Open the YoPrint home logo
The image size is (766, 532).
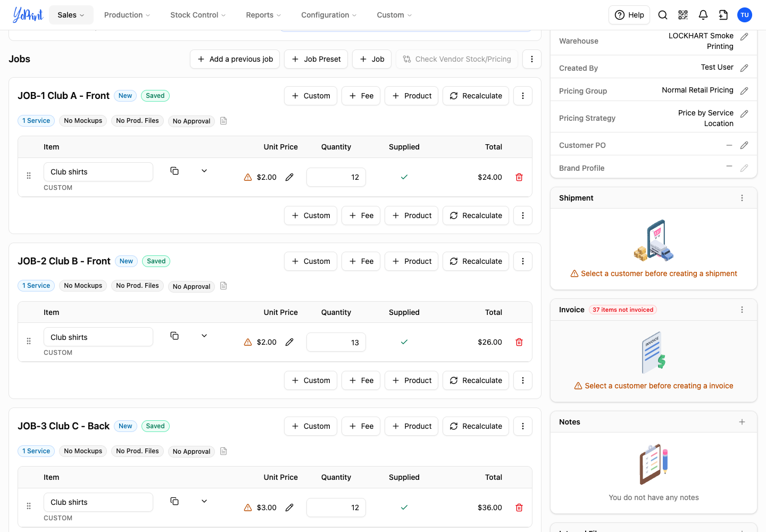(28, 15)
